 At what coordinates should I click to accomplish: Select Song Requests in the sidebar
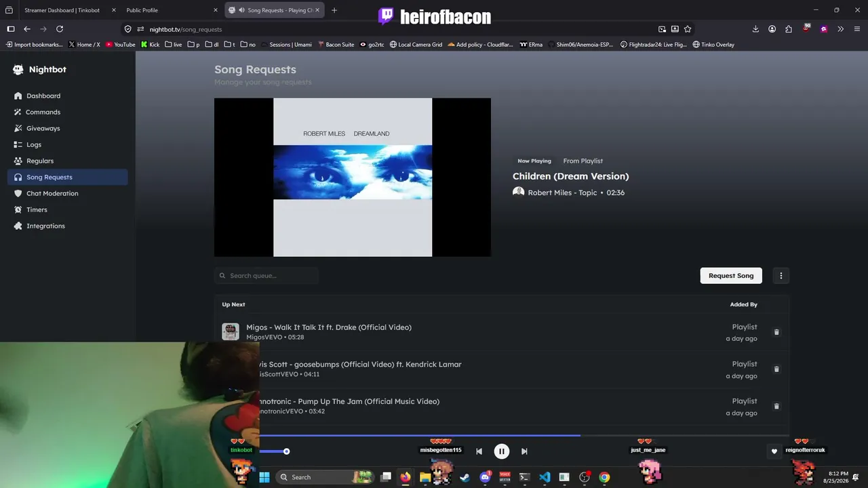(67, 177)
